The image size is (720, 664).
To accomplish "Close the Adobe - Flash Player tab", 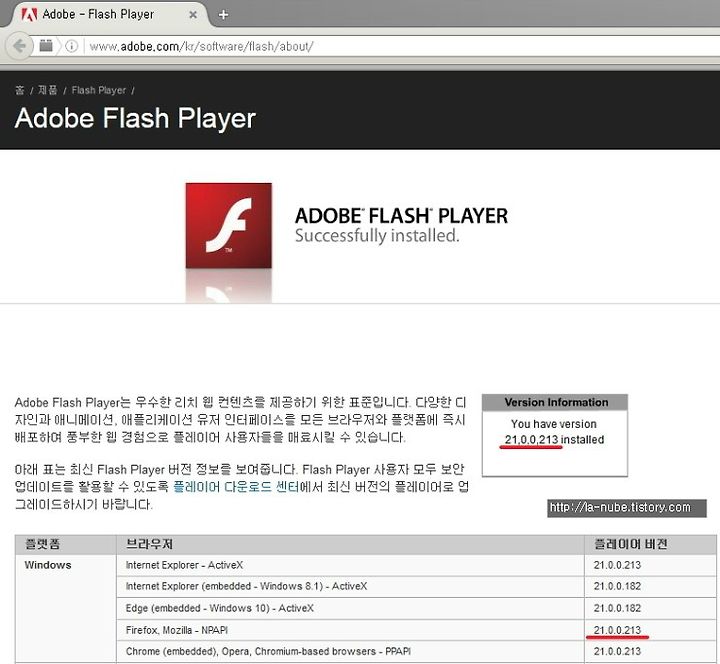I will [193, 15].
